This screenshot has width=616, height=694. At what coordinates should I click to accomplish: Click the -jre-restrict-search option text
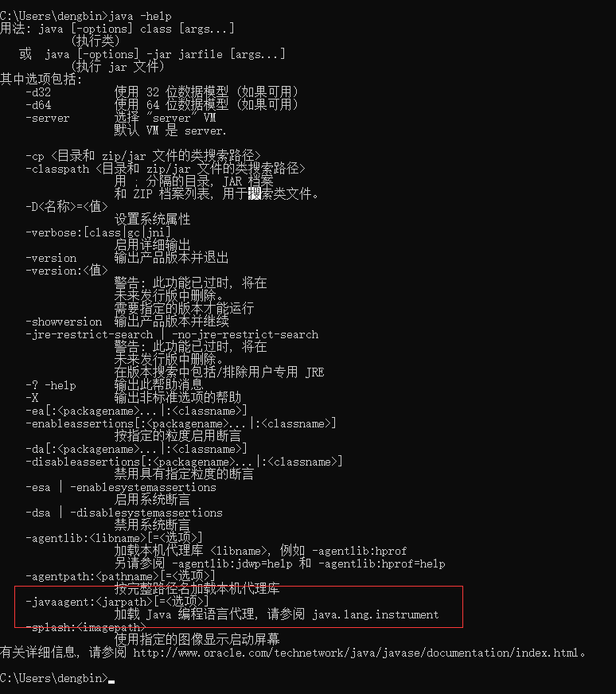tap(89, 334)
